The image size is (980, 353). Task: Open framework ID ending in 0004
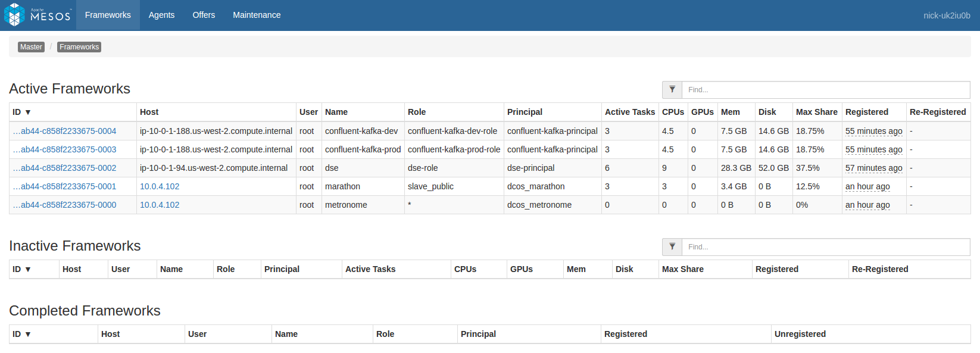(64, 131)
